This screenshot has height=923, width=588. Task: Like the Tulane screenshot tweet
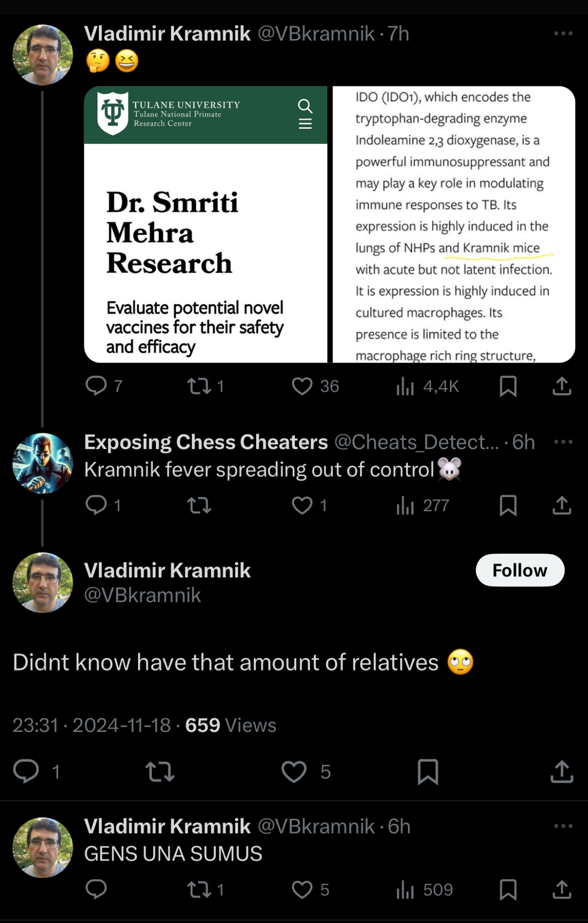click(302, 386)
